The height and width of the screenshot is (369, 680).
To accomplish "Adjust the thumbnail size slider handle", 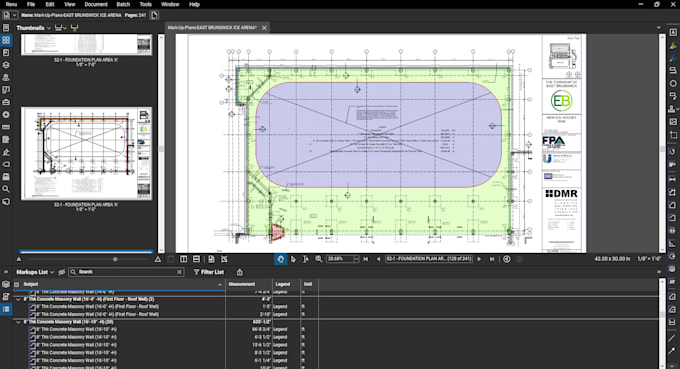I will point(115,259).
